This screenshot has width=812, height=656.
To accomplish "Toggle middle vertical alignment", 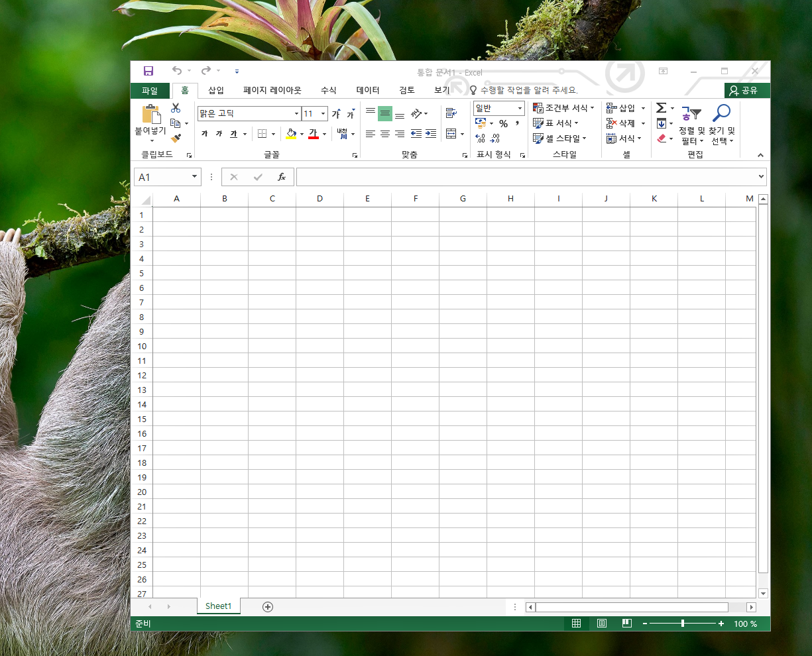I will coord(385,113).
